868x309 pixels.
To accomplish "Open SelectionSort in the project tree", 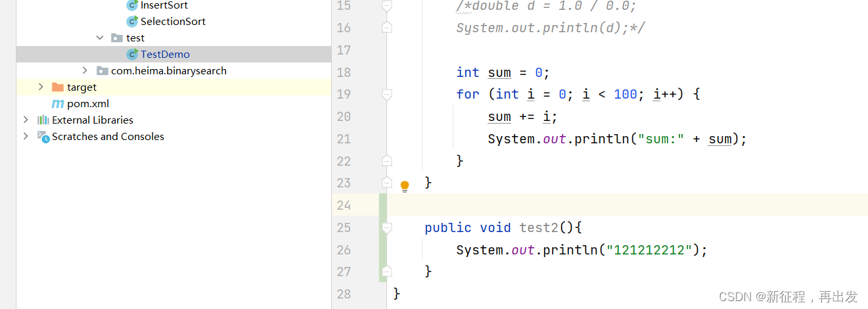I will pos(173,22).
